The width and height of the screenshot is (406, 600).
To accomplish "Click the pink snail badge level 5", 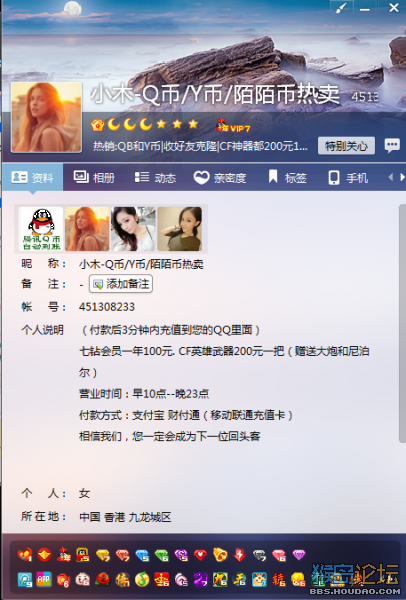I will tap(181, 580).
